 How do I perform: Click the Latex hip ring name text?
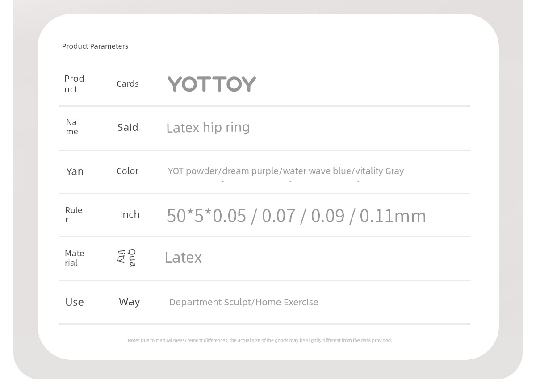208,128
